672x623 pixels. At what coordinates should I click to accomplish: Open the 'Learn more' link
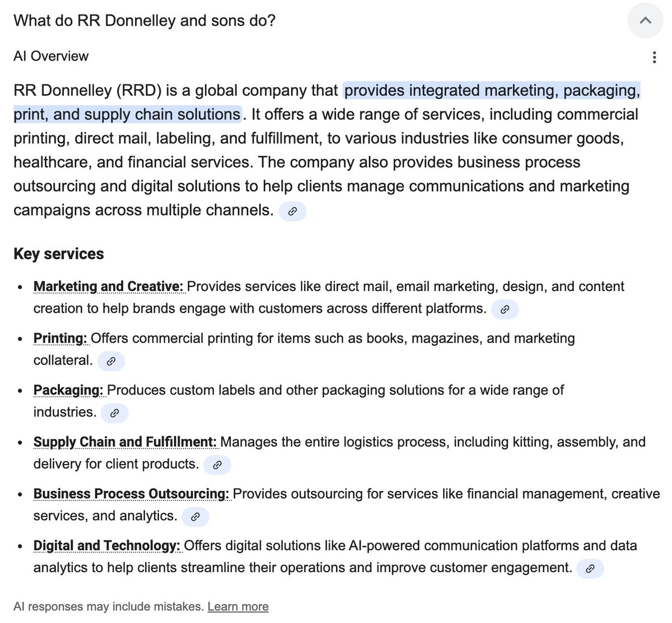pyautogui.click(x=238, y=607)
